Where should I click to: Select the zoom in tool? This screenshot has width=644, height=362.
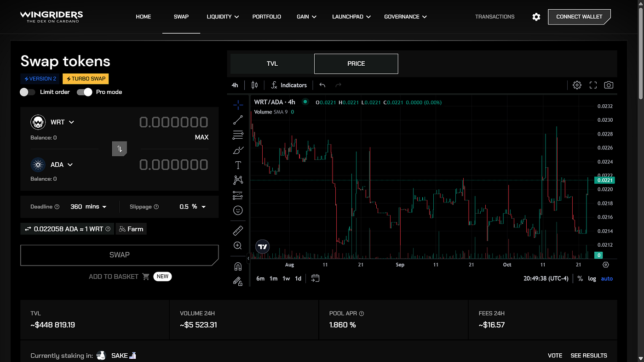click(238, 246)
